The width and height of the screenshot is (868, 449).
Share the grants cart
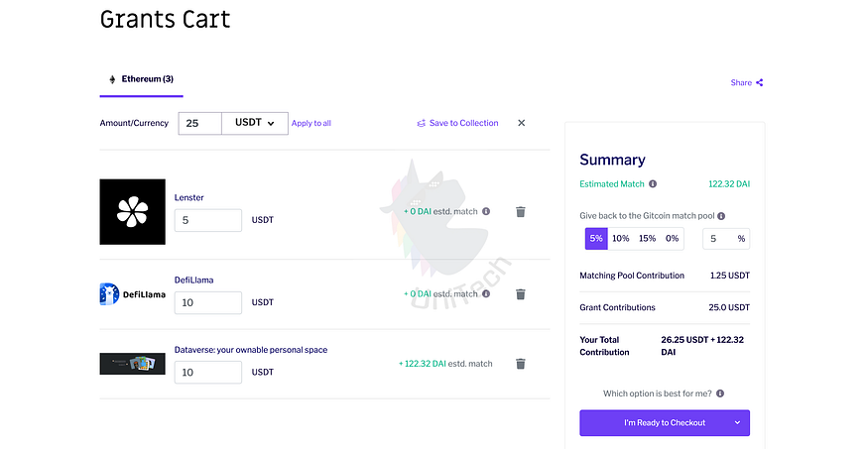point(747,83)
